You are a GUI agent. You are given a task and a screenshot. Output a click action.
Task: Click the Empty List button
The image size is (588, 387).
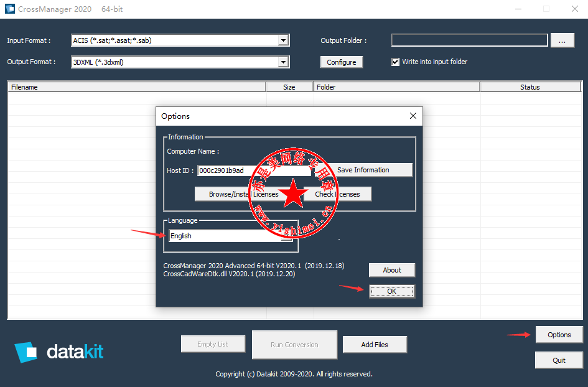tap(213, 344)
